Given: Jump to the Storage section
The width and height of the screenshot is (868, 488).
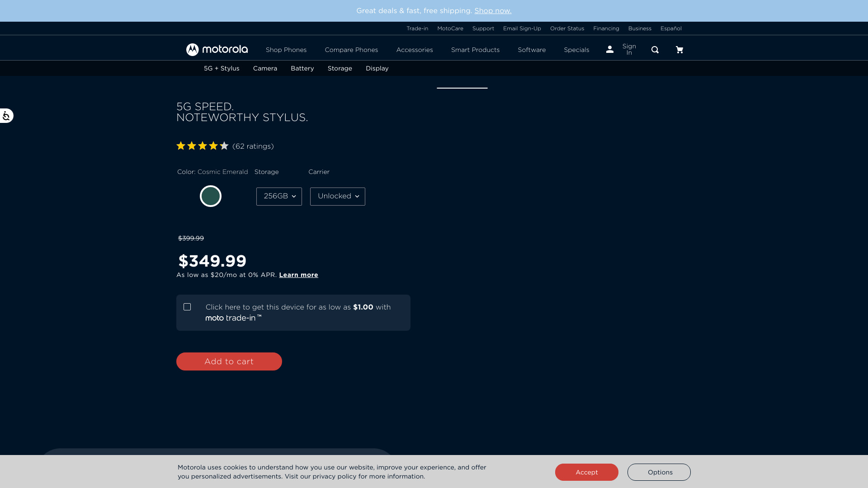Looking at the screenshot, I should pyautogui.click(x=340, y=68).
